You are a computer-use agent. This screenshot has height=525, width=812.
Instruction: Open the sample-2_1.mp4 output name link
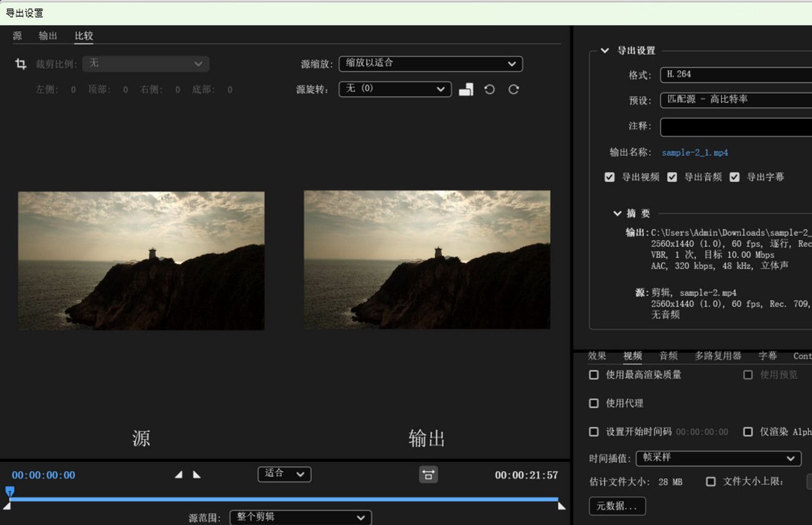695,152
